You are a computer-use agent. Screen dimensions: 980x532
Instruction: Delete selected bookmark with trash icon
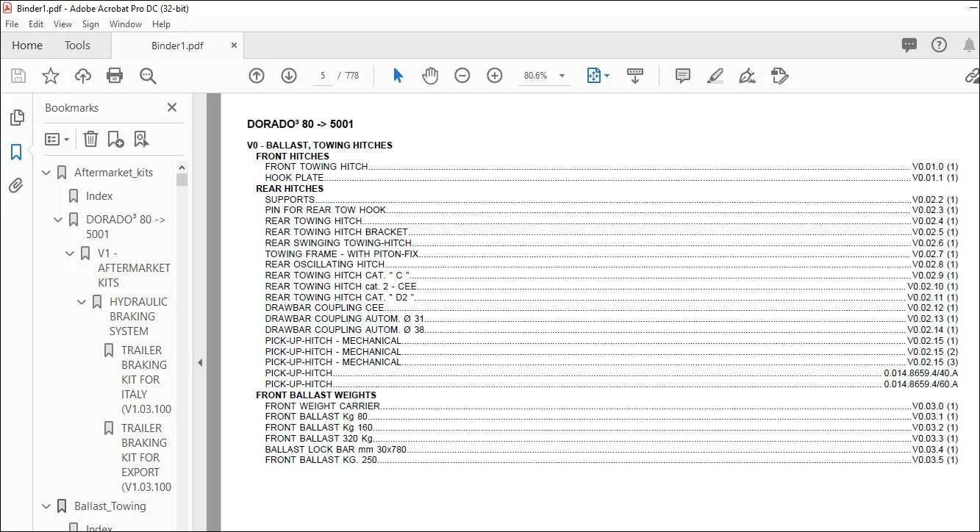tap(90, 139)
